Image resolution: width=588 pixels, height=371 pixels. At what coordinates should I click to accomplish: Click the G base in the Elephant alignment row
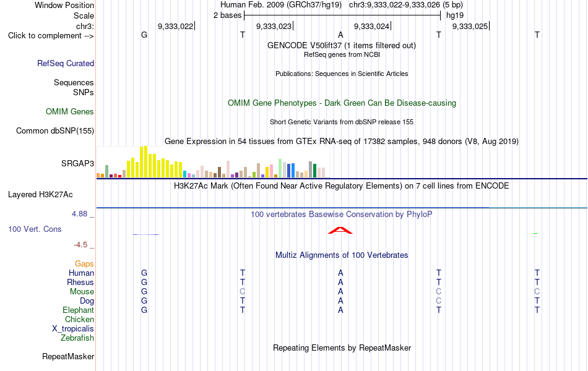(144, 310)
